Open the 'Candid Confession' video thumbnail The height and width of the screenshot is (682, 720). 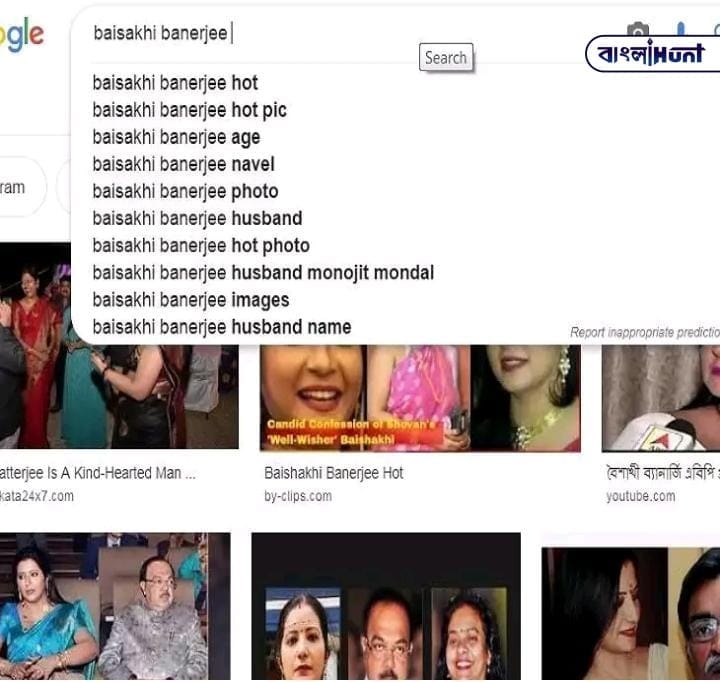420,398
